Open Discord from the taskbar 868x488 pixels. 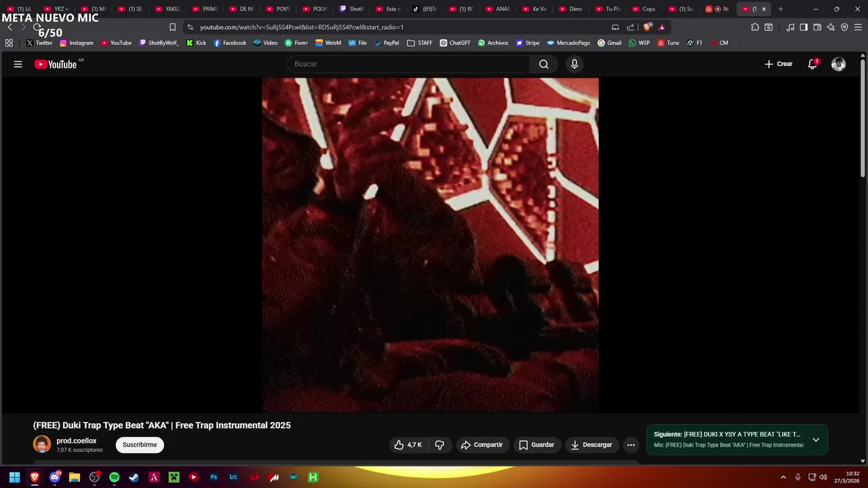[55, 477]
